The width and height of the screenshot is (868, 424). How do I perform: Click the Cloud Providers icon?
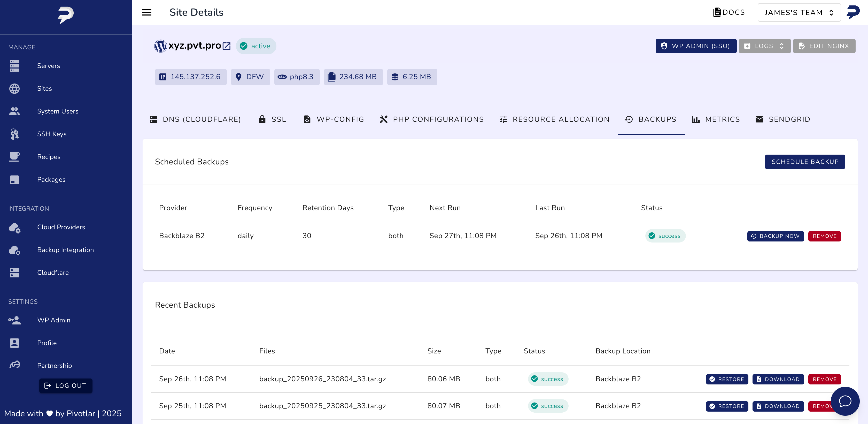pyautogui.click(x=14, y=228)
